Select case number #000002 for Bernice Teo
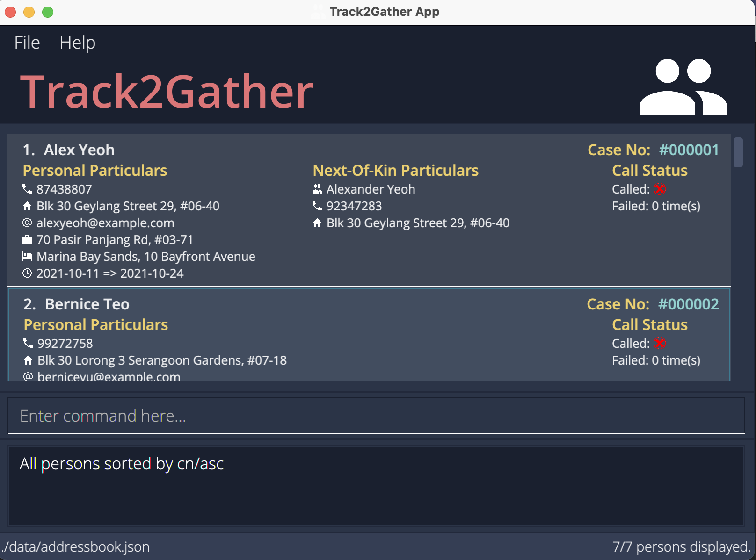The image size is (756, 560). pyautogui.click(x=688, y=304)
